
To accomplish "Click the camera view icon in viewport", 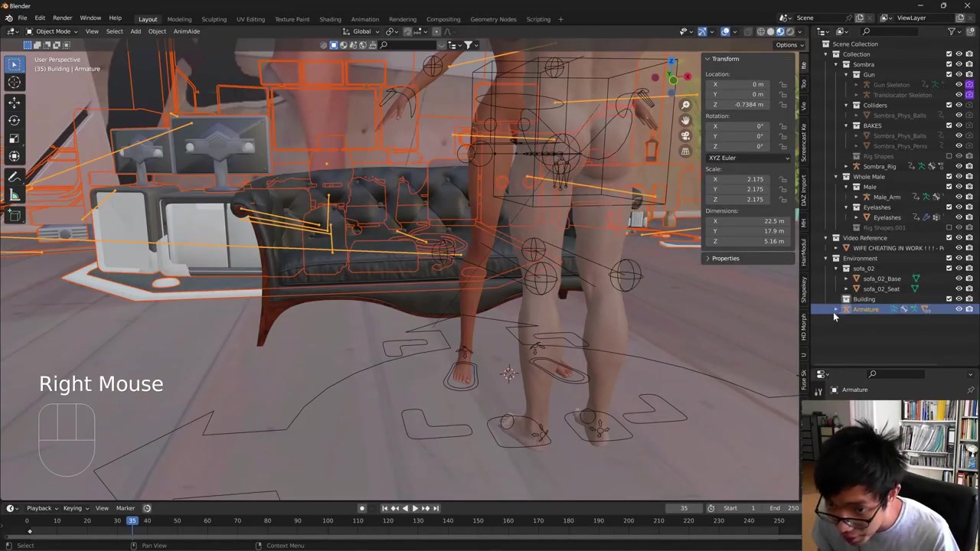I will point(685,135).
